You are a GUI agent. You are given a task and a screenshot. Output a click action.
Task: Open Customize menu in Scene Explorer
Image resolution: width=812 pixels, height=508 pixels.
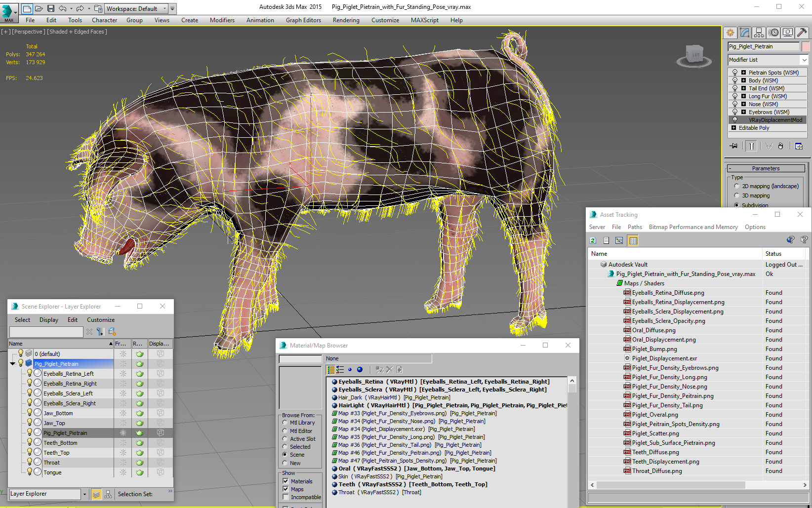coord(101,320)
